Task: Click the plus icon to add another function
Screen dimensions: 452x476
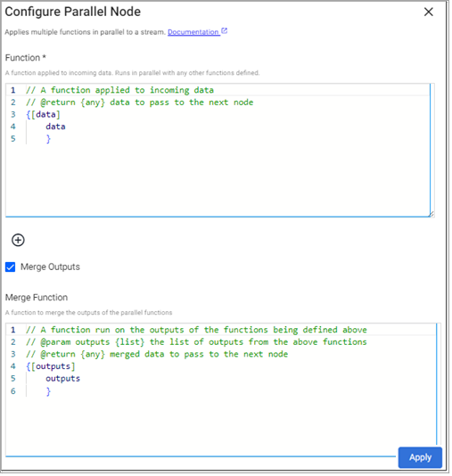Action: (x=18, y=241)
